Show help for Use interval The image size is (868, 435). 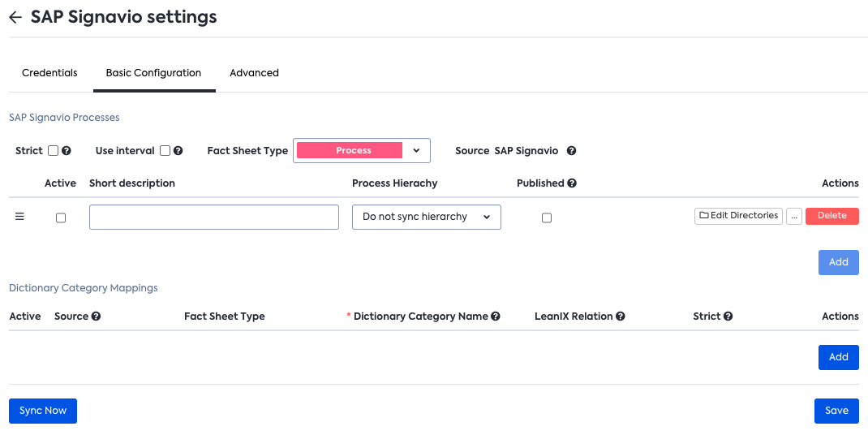178,151
